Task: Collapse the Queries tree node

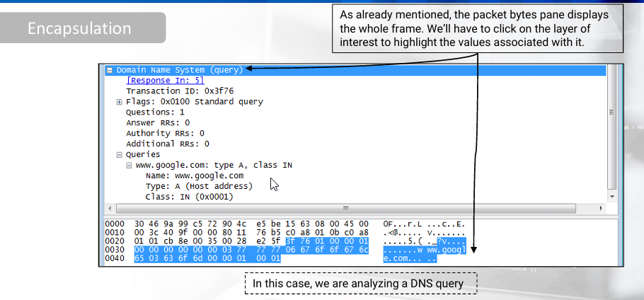Action: (119, 155)
